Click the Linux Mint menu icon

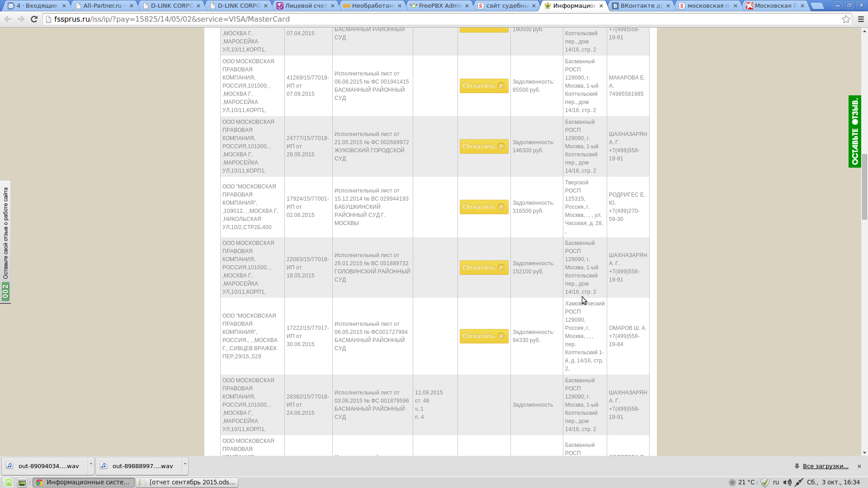(8, 483)
